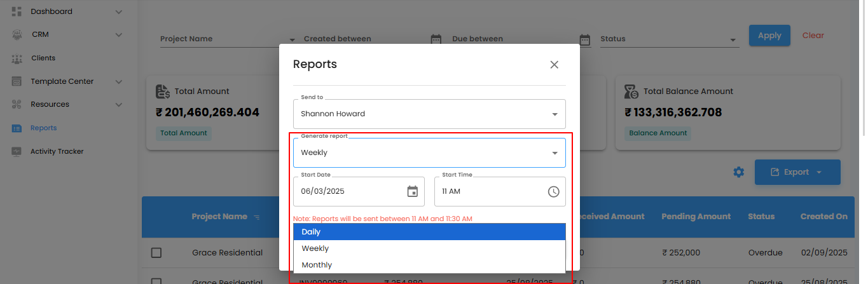Select Daily from the report frequency list
This screenshot has height=284, width=868.
coord(429,232)
